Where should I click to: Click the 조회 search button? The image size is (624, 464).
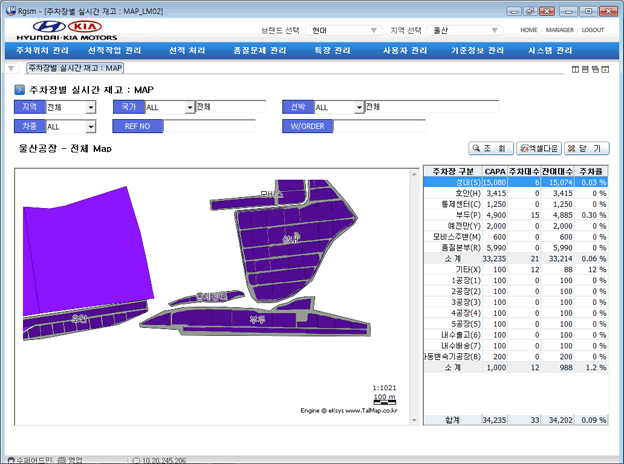point(490,148)
